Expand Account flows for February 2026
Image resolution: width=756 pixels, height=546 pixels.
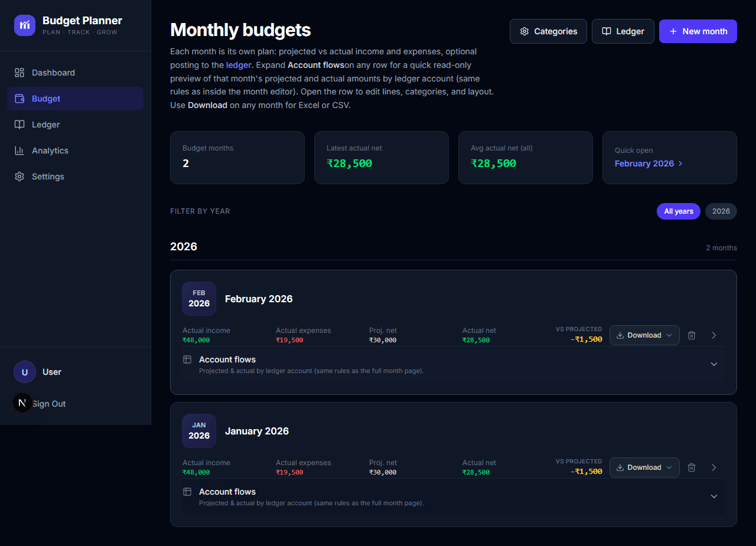click(x=453, y=364)
